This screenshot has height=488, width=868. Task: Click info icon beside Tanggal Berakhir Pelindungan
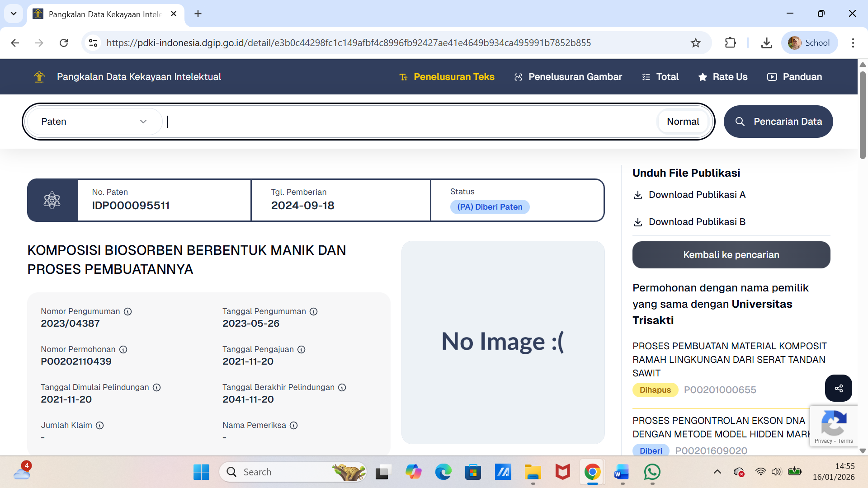342,387
